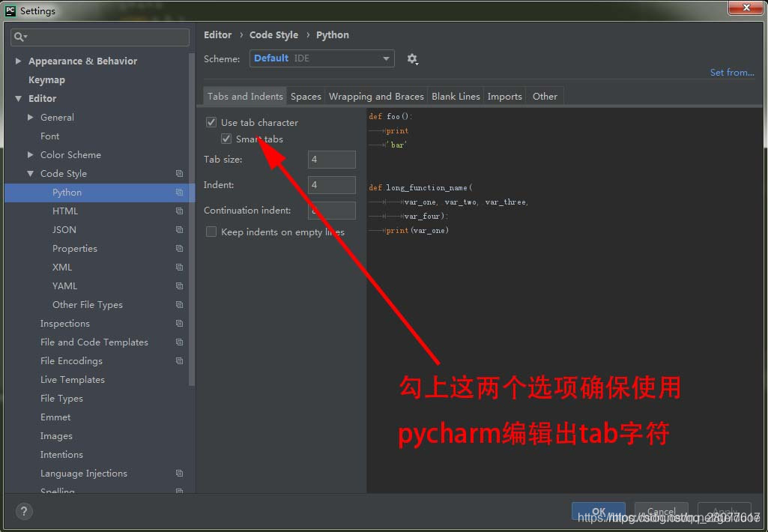Expand the General node arrow
This screenshot has height=532, width=768.
click(31, 117)
